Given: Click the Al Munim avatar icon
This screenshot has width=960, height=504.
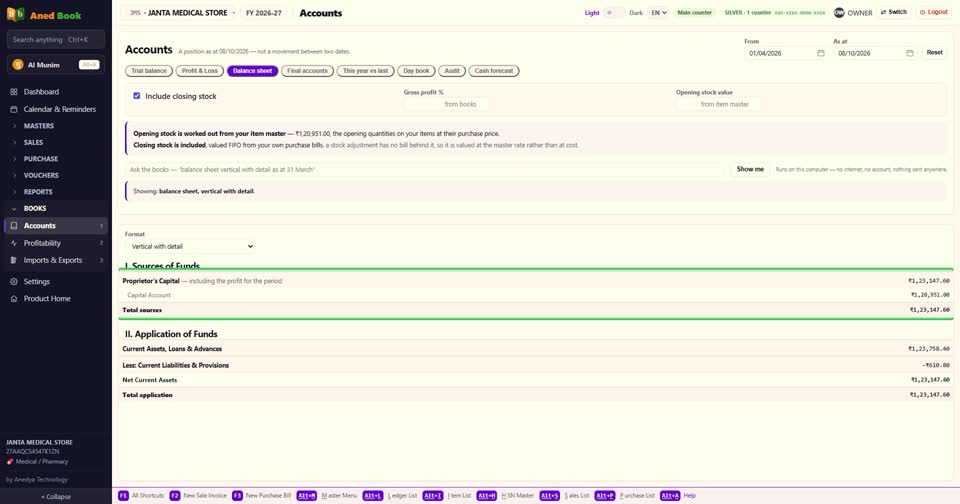Looking at the screenshot, I should [18, 65].
